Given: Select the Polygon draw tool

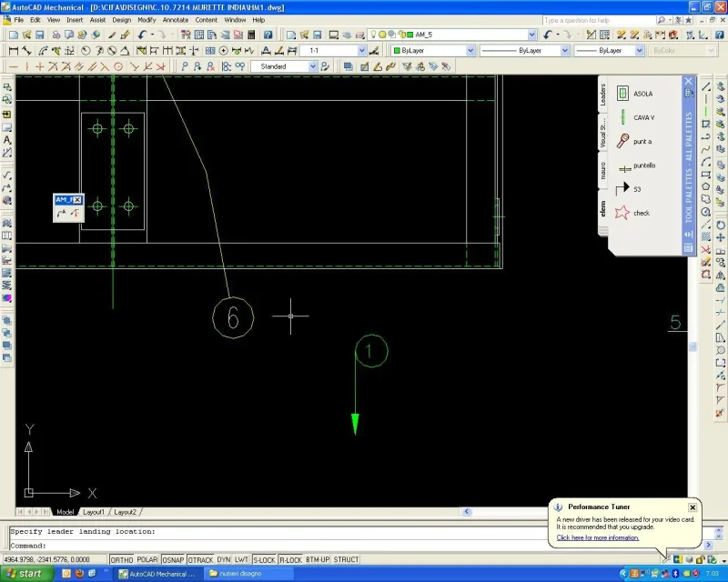Looking at the screenshot, I should [706, 186].
